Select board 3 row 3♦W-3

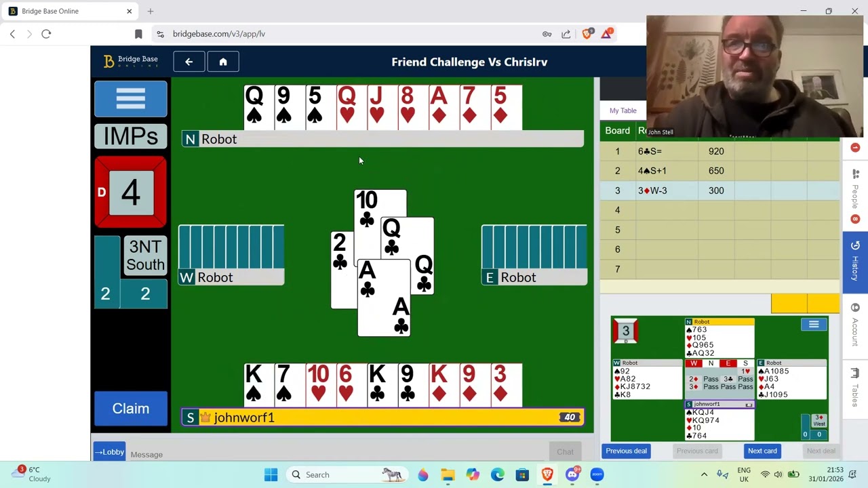point(719,190)
